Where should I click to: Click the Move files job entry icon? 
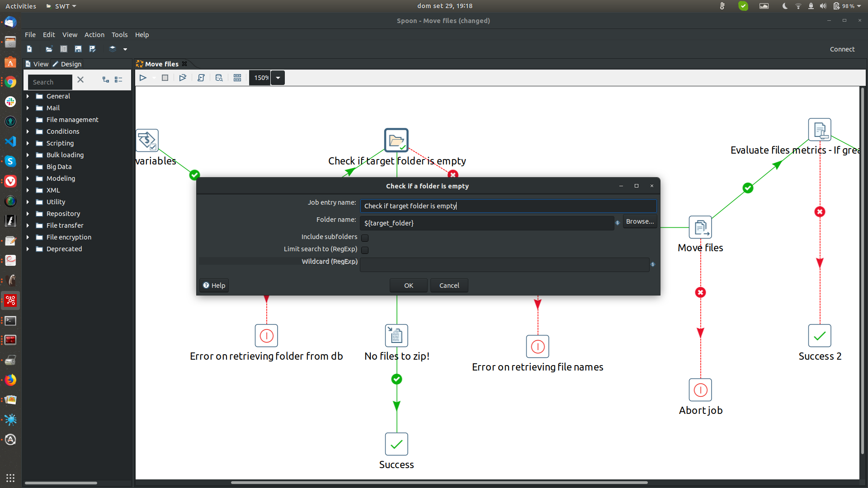tap(700, 227)
